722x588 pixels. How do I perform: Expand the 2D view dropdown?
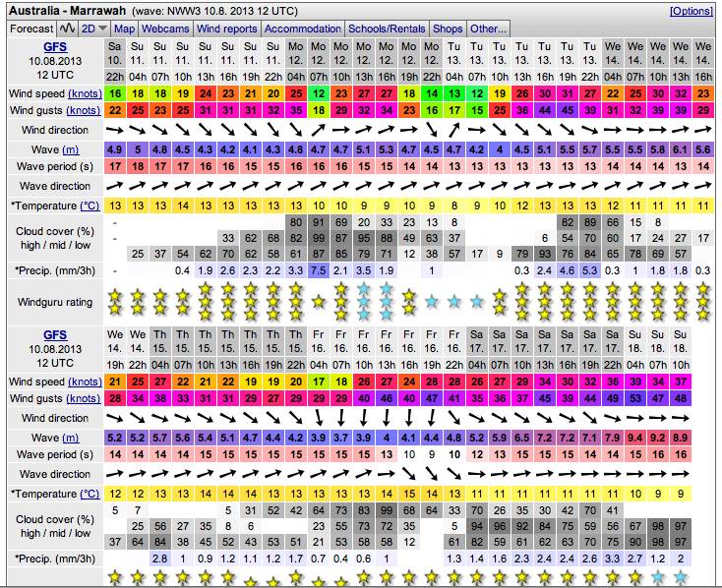tap(95, 29)
